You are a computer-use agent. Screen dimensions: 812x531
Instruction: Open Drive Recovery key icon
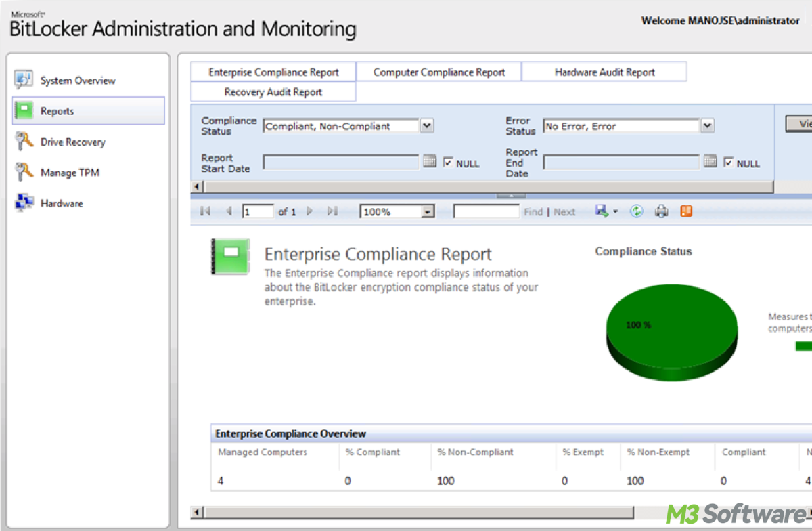[x=24, y=142]
